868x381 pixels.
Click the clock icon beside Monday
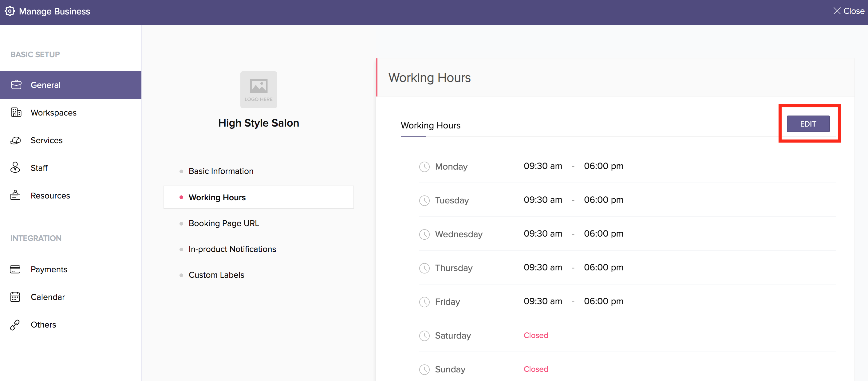coord(424,167)
